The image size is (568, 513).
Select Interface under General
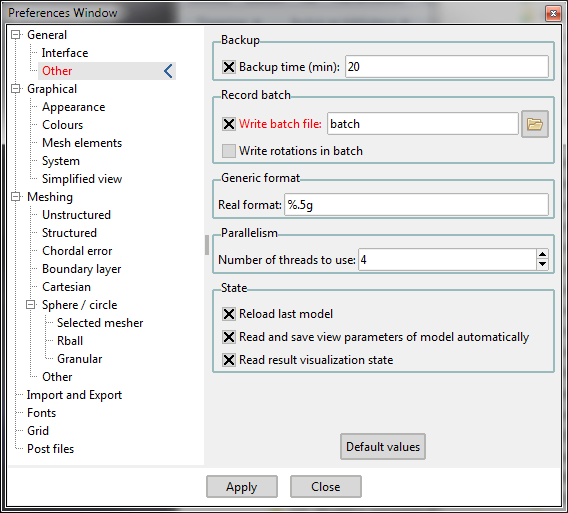point(65,53)
